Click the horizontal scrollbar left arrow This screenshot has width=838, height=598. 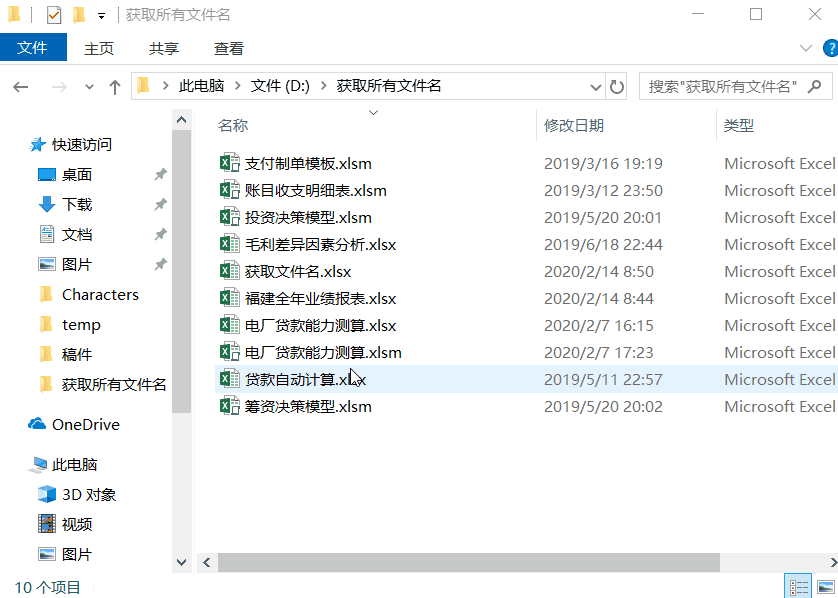pyautogui.click(x=207, y=562)
